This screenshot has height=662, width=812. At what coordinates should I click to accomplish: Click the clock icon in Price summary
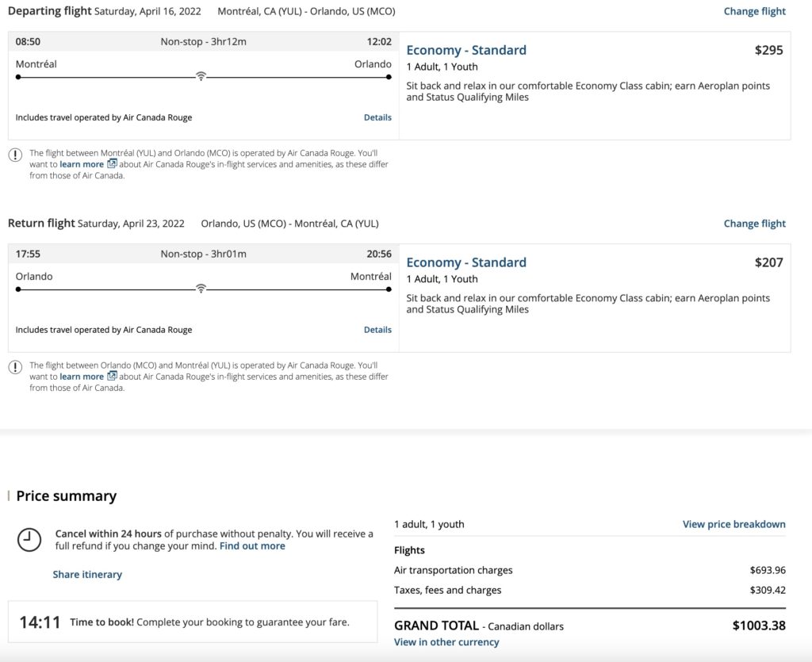click(29, 539)
